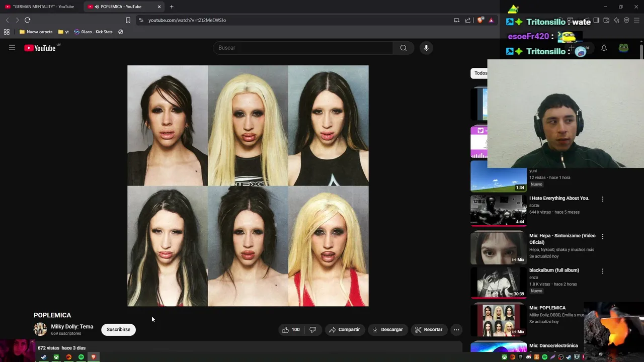The height and width of the screenshot is (362, 644).
Task: Click the globe bookmark icon
Action: click(x=121, y=32)
